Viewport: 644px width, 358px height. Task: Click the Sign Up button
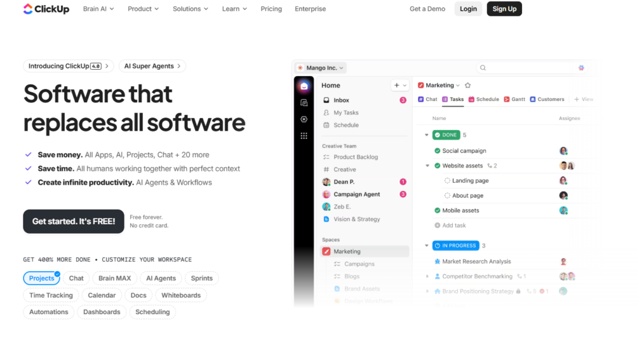coord(504,9)
